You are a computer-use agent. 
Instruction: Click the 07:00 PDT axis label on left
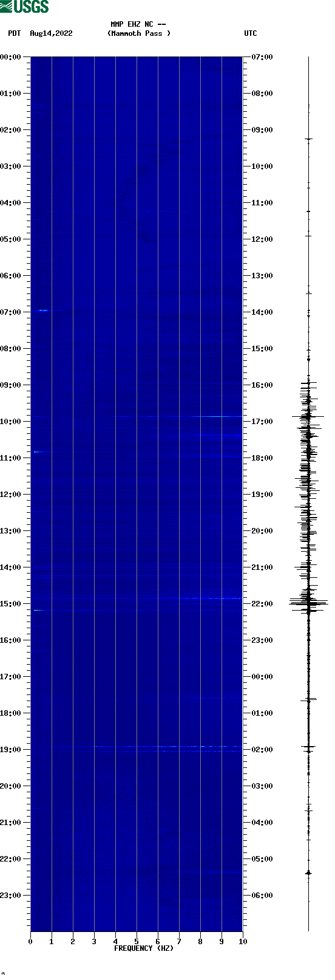(x=11, y=312)
